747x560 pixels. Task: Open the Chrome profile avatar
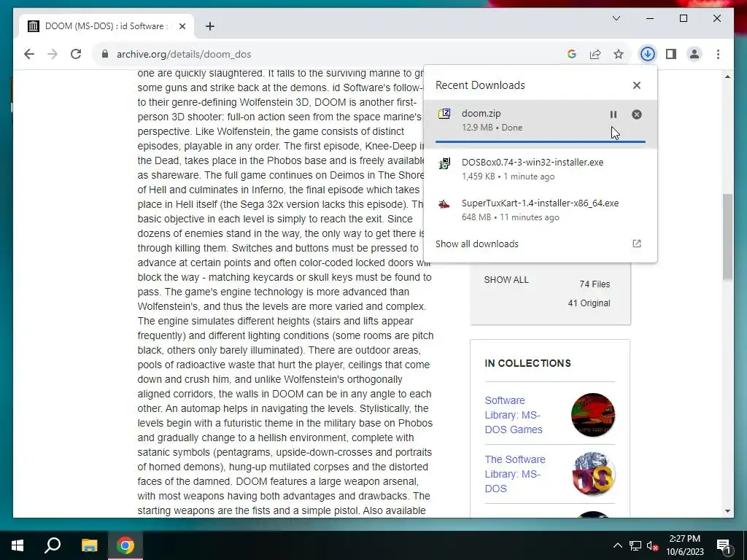point(694,54)
